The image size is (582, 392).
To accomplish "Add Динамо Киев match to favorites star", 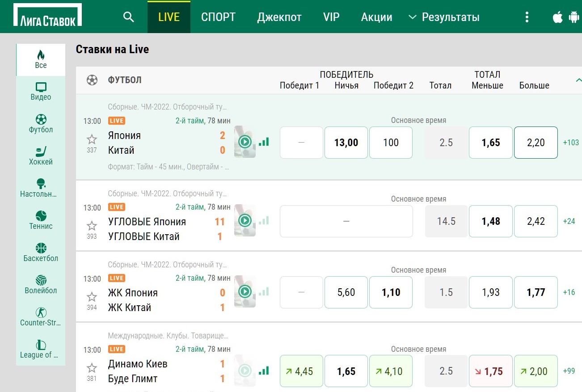I will (92, 368).
